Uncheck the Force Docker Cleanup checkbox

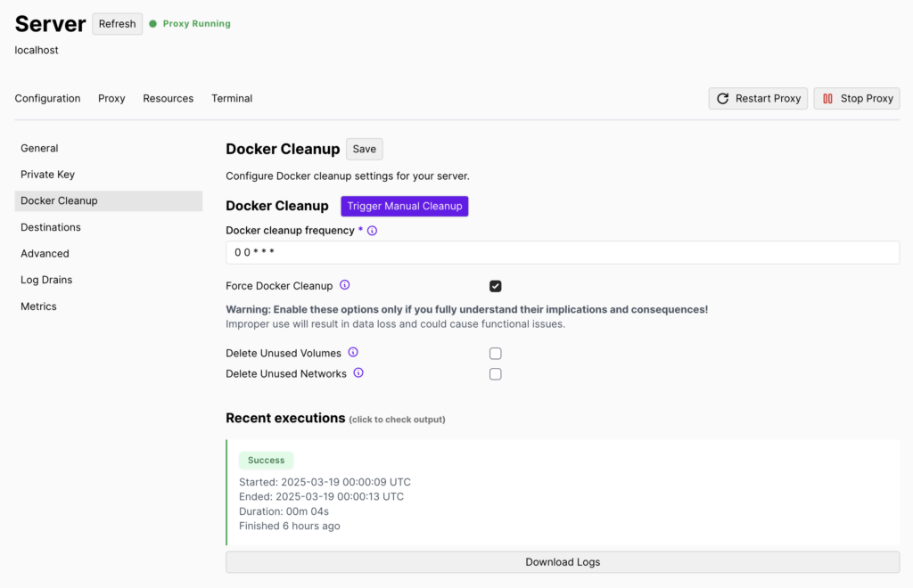pos(495,286)
